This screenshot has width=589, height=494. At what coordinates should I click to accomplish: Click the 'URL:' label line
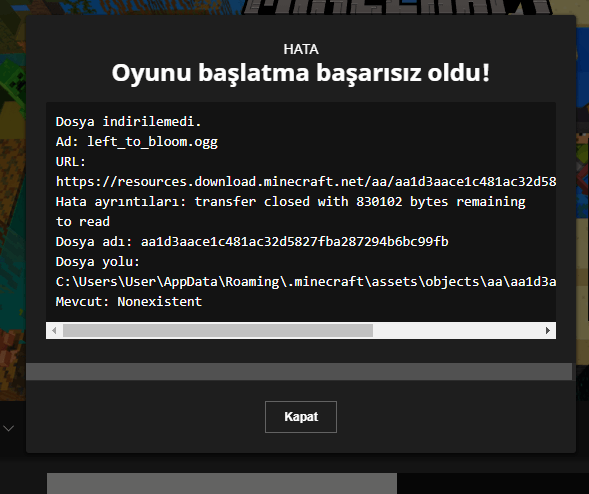click(x=71, y=162)
